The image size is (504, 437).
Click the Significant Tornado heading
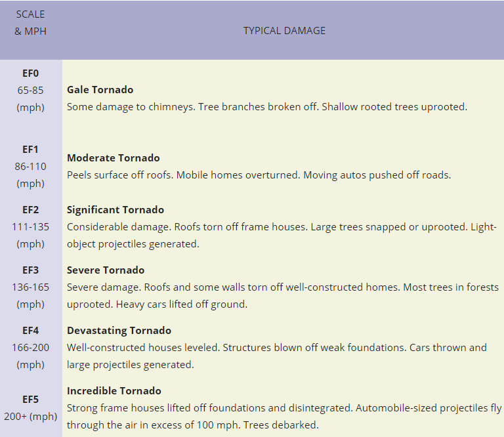point(115,210)
